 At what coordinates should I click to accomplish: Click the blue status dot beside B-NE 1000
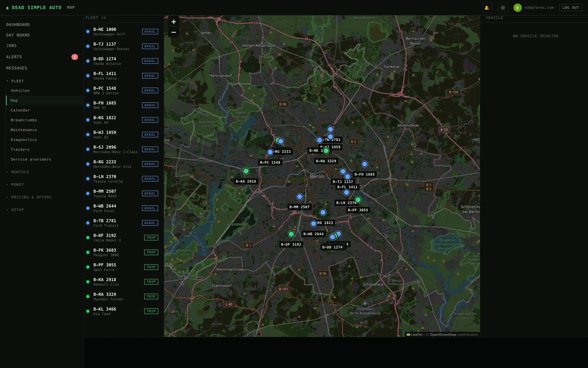pos(88,32)
